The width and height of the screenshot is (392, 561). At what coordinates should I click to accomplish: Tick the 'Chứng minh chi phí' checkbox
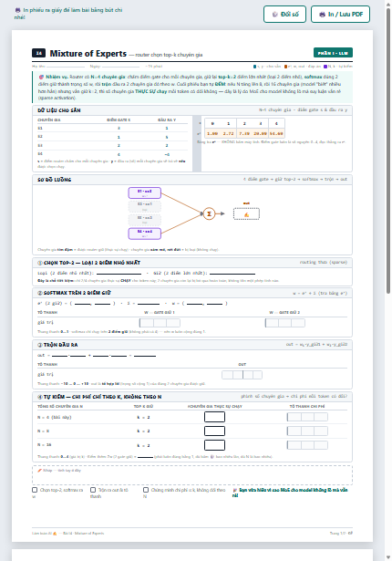click(146, 490)
